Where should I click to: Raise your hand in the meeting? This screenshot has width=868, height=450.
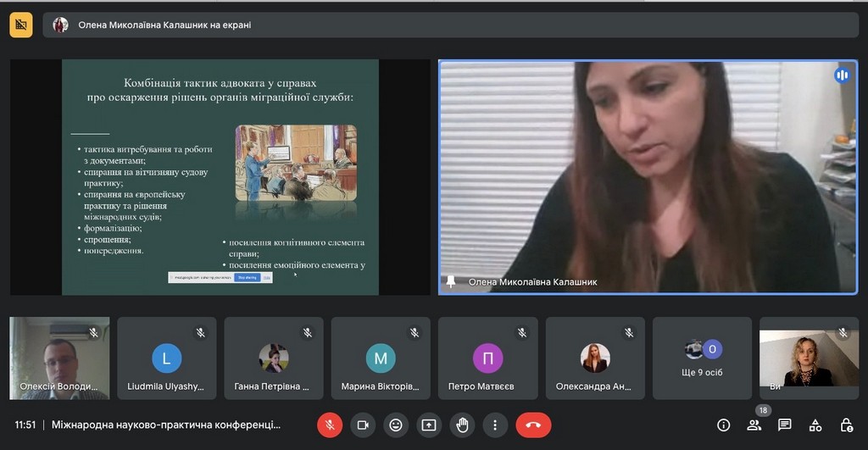point(462,425)
